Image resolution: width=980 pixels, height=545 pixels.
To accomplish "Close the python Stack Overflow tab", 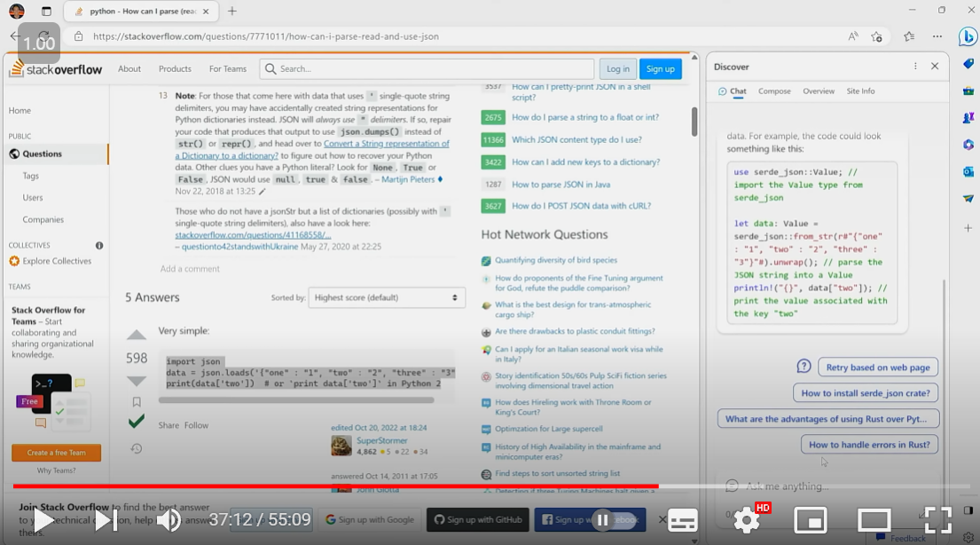I will click(206, 12).
